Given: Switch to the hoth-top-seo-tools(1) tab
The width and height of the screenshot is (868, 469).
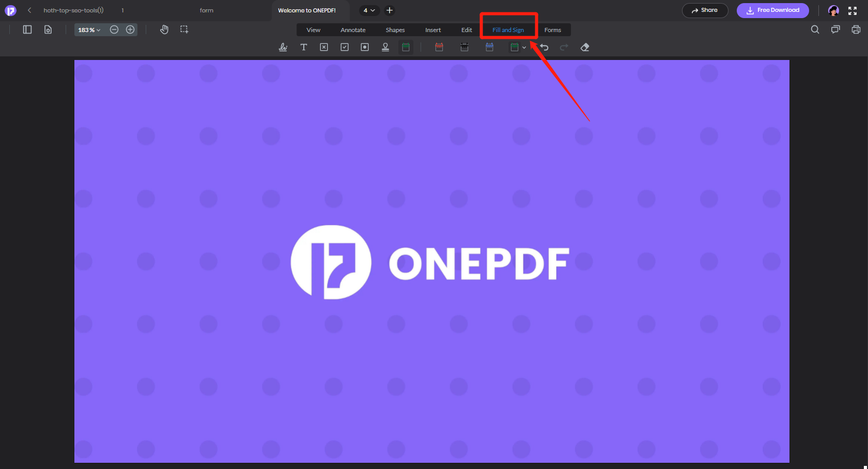Looking at the screenshot, I should pos(73,10).
